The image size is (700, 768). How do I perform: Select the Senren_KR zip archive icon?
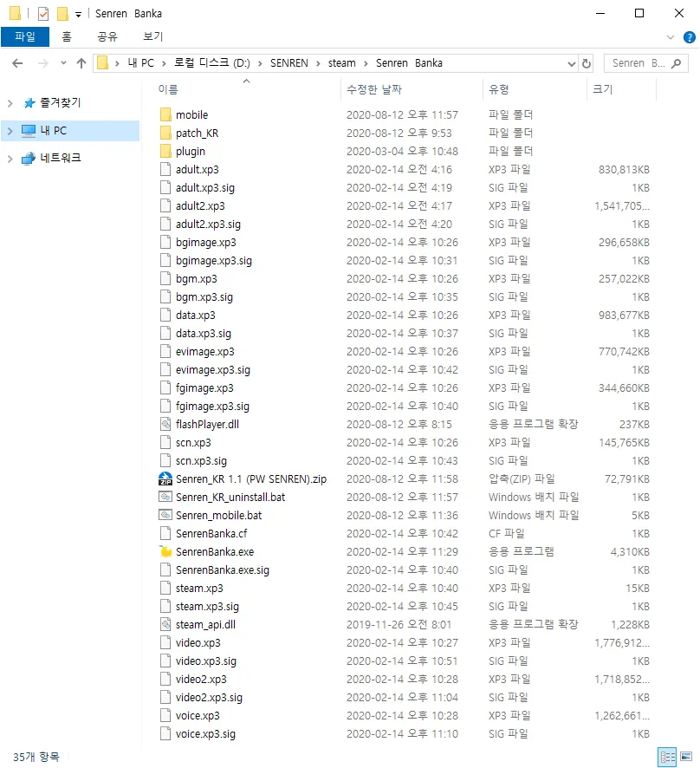pos(166,478)
